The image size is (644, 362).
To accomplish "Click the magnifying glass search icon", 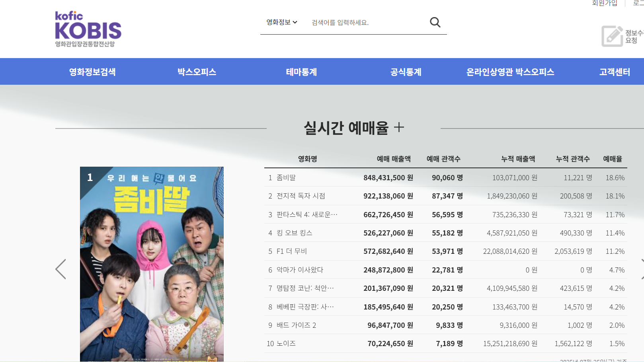I will pos(435,22).
